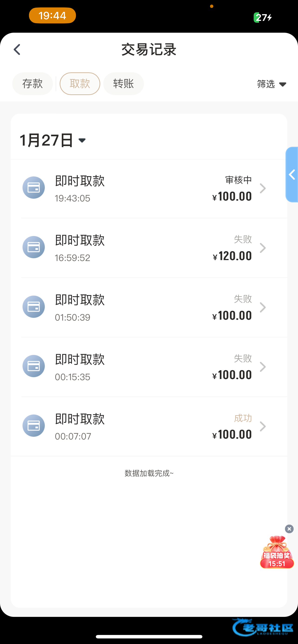298x644 pixels.
Task: Tap card icon of 00:15:35 withdrawal
Action: click(33, 366)
